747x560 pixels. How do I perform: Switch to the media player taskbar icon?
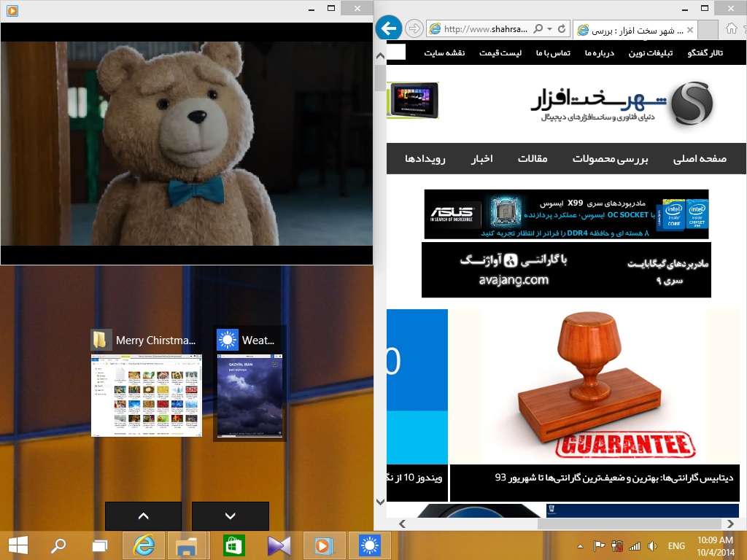[324, 545]
